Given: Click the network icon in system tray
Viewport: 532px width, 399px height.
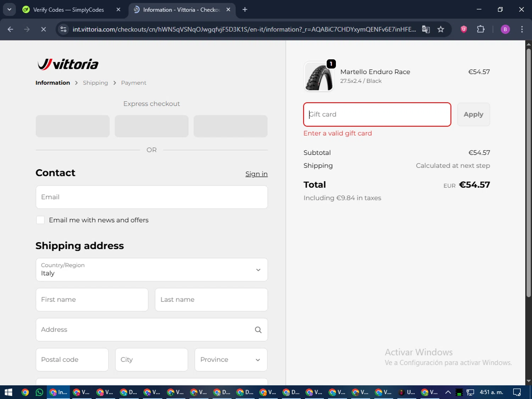Looking at the screenshot, I should [x=470, y=392].
